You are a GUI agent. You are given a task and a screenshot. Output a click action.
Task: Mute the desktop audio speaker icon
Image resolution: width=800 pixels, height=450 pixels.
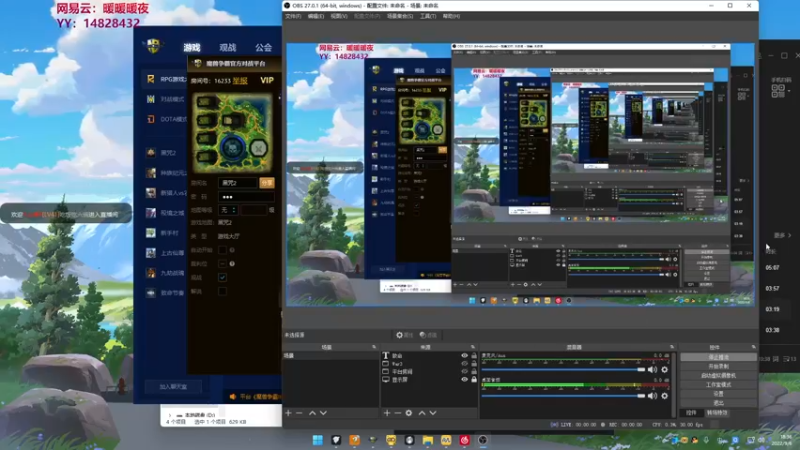click(x=652, y=395)
